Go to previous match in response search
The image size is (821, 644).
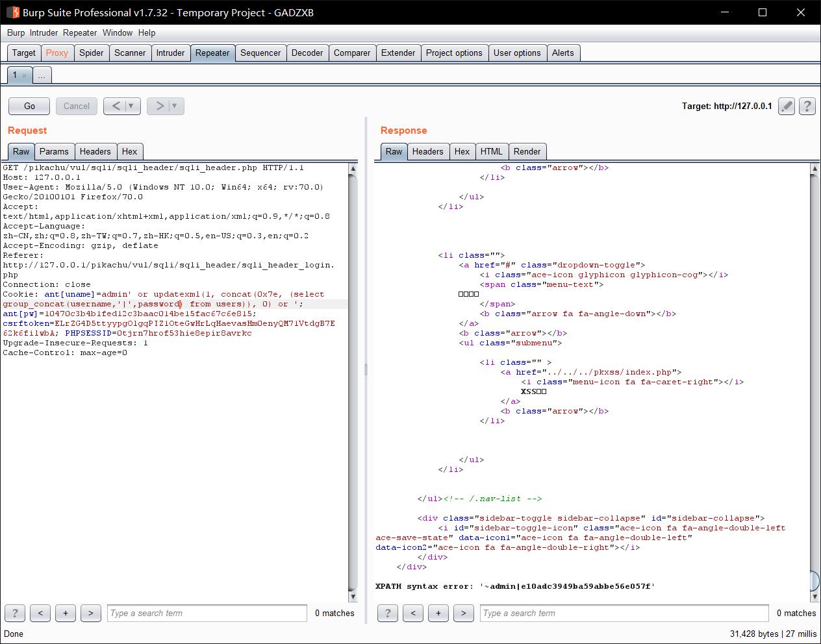coord(413,613)
